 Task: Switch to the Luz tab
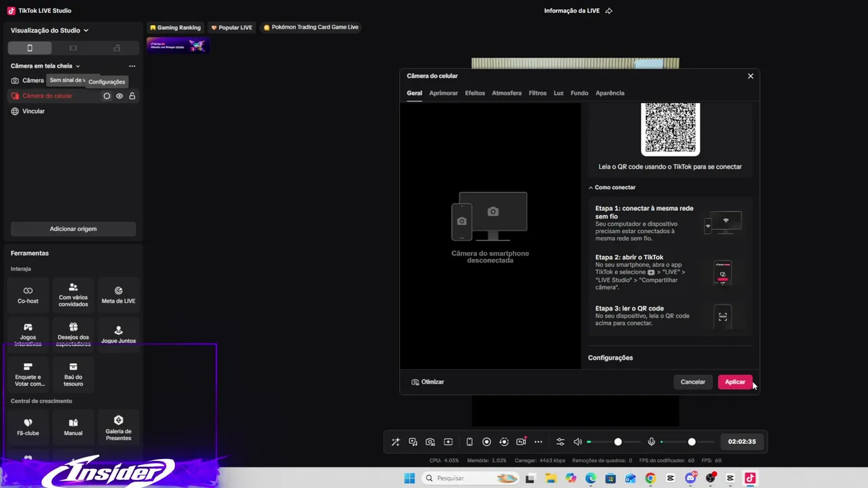559,93
